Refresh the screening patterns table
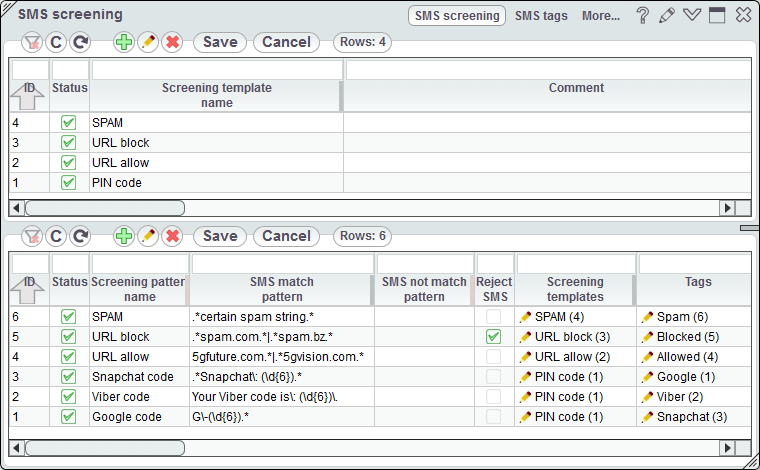This screenshot has height=470, width=760. pos(80,236)
